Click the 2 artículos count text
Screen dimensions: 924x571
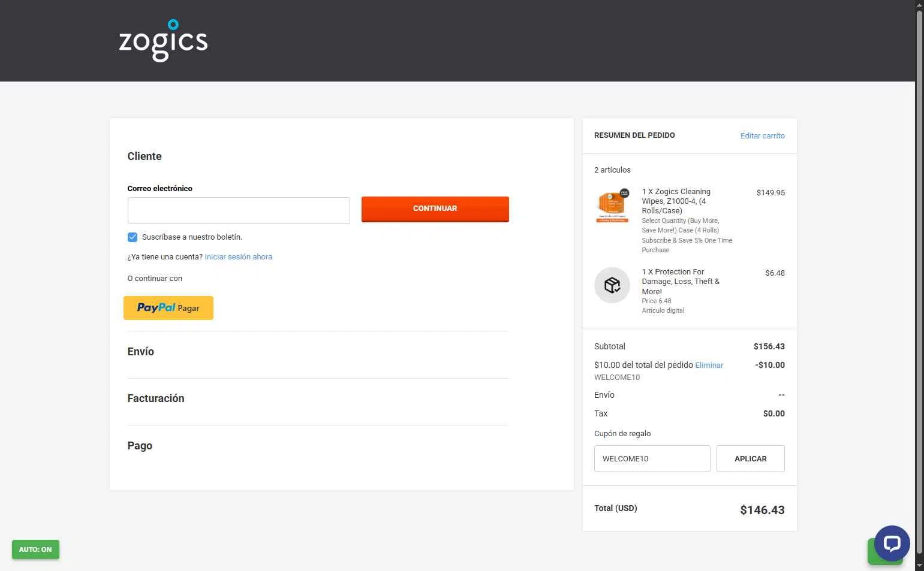(612, 170)
